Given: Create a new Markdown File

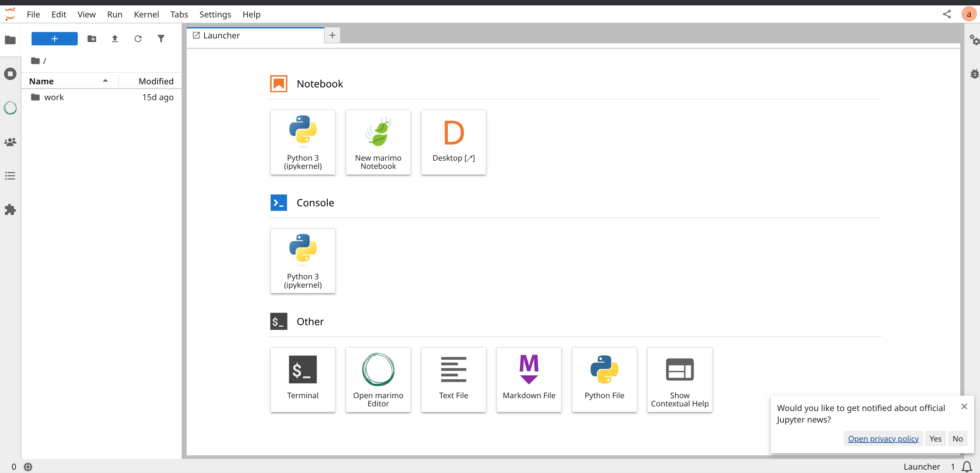Looking at the screenshot, I should tap(529, 379).
